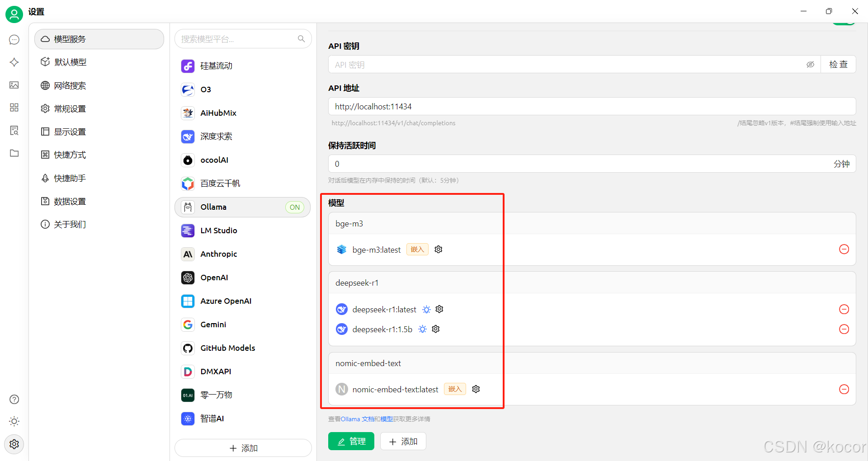Viewport: 868px width, 461px height.
Task: Open settings gear in left sidebar
Action: pyautogui.click(x=14, y=444)
